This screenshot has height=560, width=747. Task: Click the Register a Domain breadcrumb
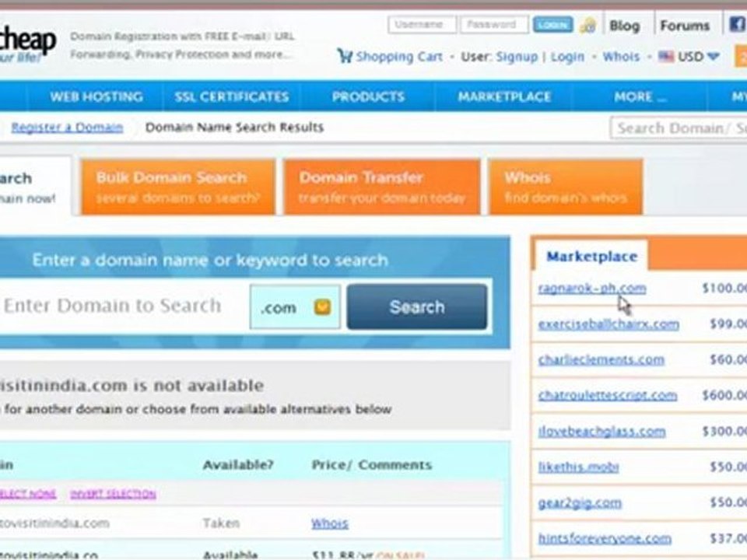click(x=67, y=127)
